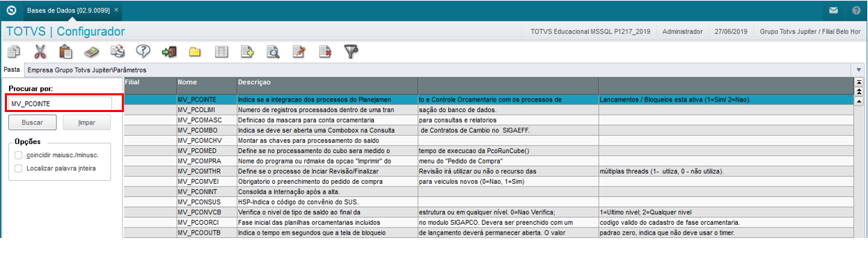Click the table list view icon
This screenshot has width=868, height=254.
(x=221, y=51)
